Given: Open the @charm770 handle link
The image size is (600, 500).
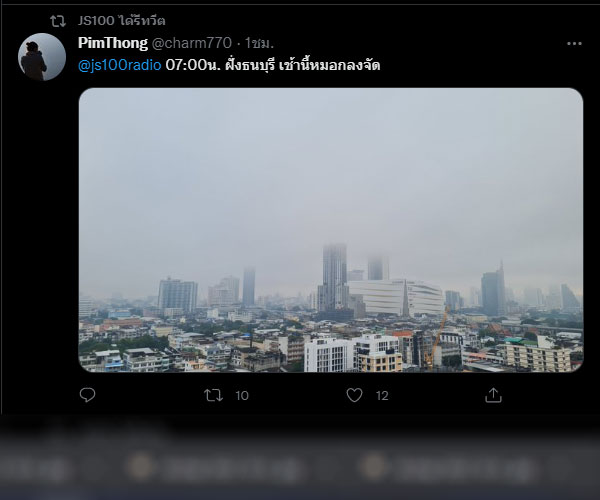Looking at the screenshot, I should pos(192,43).
